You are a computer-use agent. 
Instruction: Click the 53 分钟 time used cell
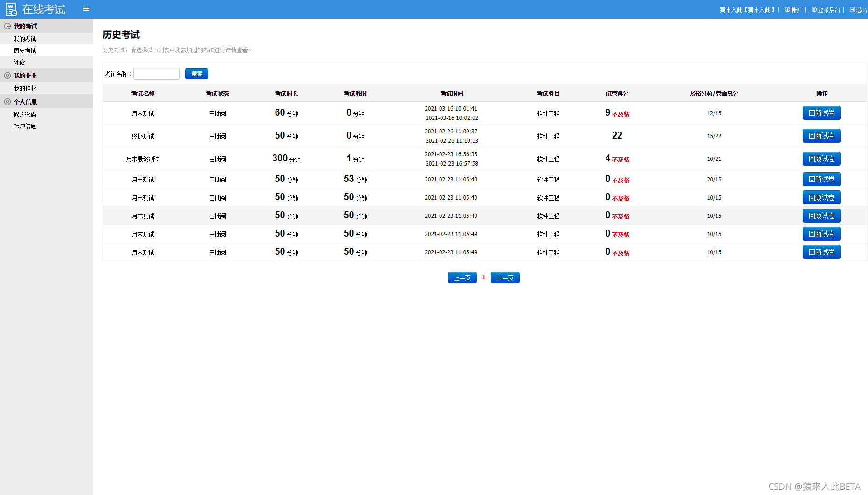(356, 179)
